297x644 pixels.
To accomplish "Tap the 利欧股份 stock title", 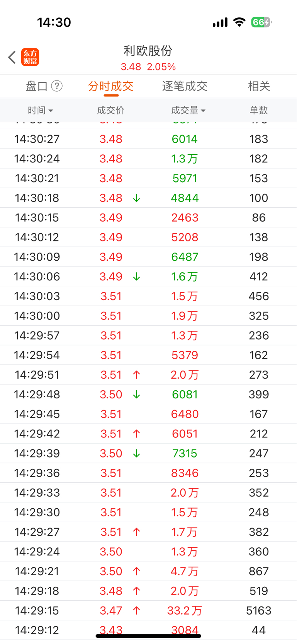I will tap(148, 51).
